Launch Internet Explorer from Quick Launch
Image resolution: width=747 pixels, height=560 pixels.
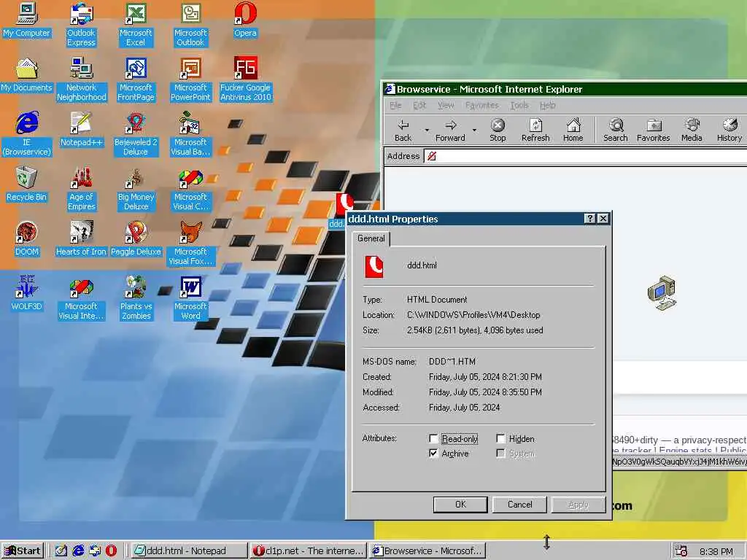(77, 551)
